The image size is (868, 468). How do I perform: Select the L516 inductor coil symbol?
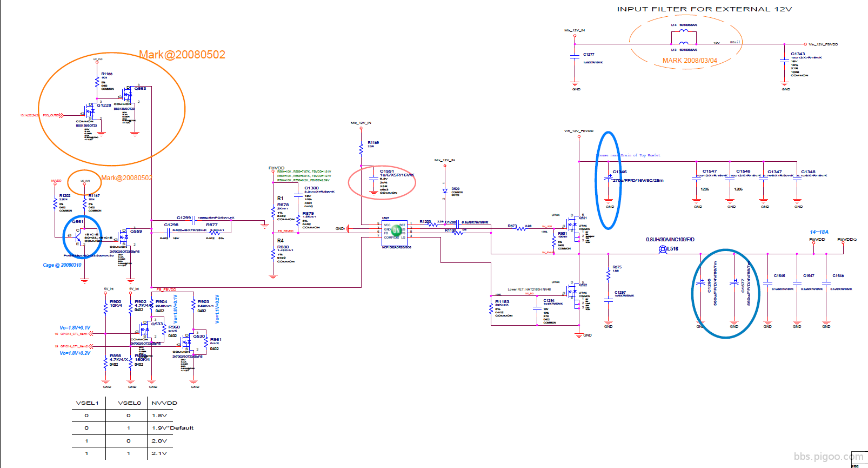click(663, 249)
